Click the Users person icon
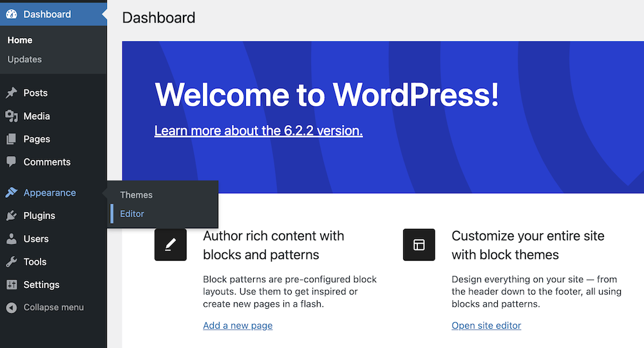The image size is (644, 348). click(x=12, y=238)
